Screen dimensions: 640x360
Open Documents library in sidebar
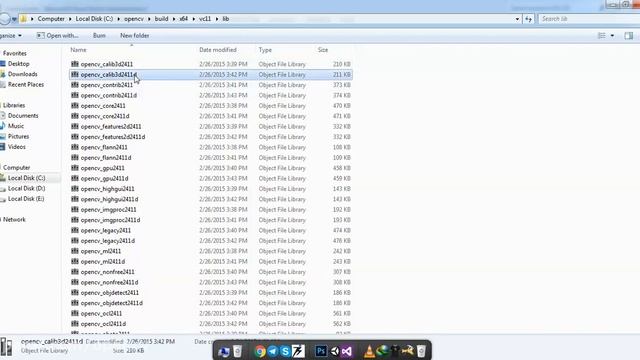click(x=23, y=116)
